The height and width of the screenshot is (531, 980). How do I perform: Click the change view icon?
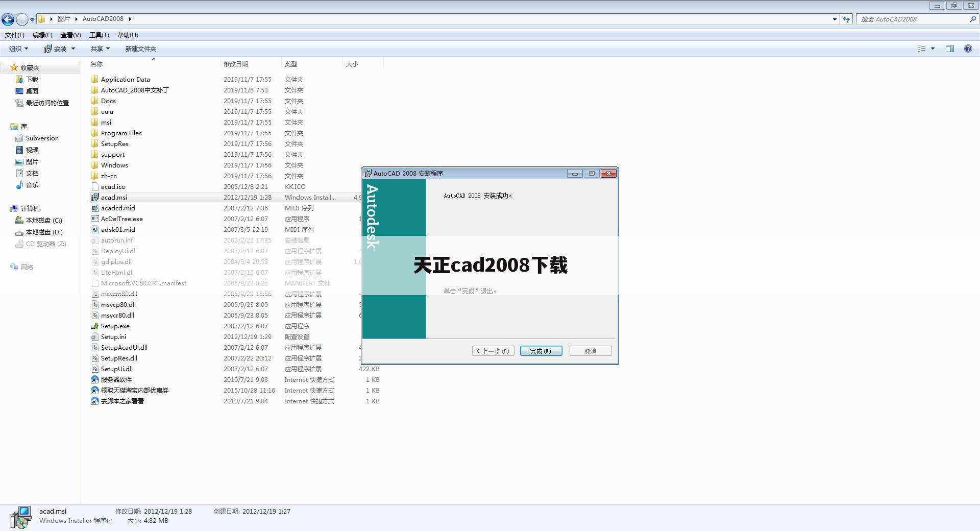pos(922,49)
